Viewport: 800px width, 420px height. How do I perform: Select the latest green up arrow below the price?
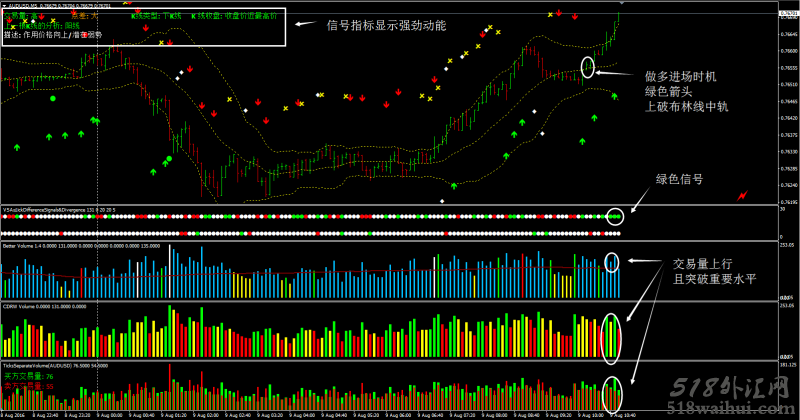point(614,96)
